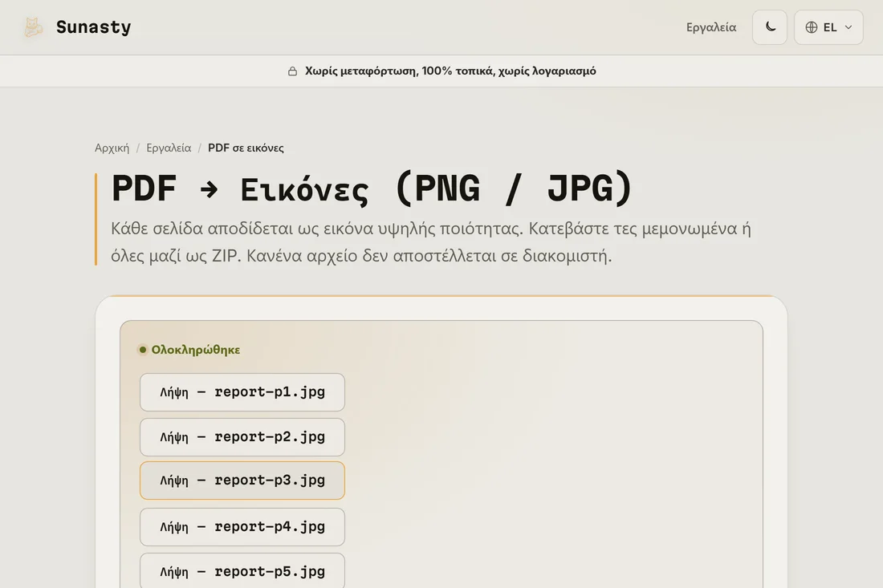Download report-p5.jpg
The height and width of the screenshot is (588, 883).
242,572
